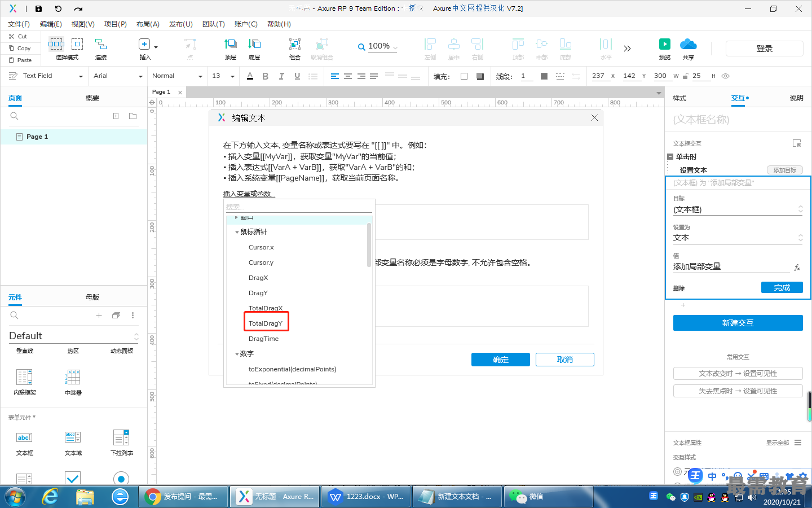Viewport: 812px width, 508px height.
Task: Open the Default library dropdown
Action: (x=73, y=336)
